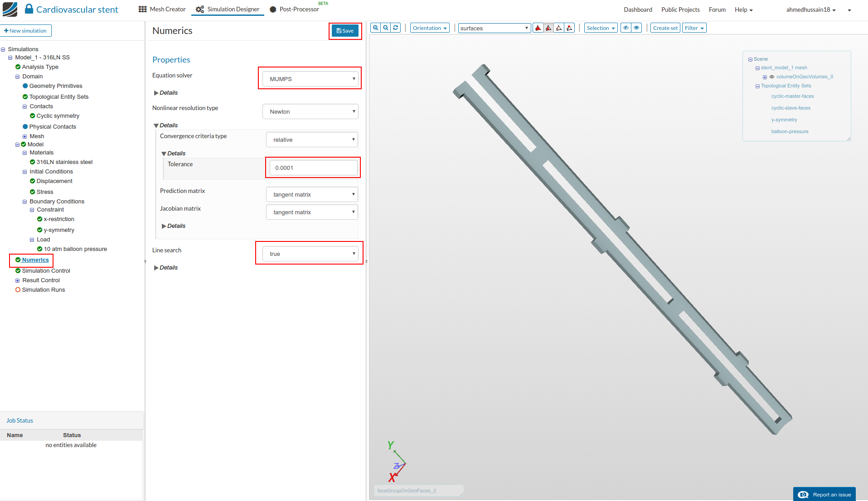Click the 10 atm balloon pressure check icon
868x501 pixels.
(x=40, y=249)
